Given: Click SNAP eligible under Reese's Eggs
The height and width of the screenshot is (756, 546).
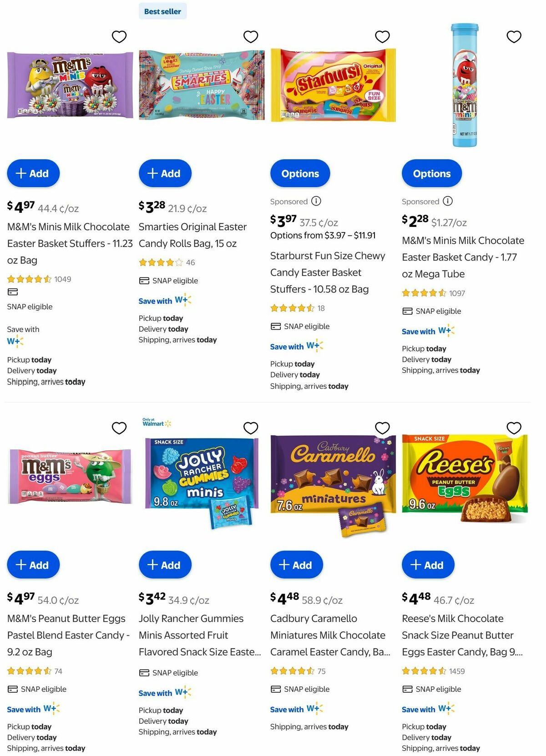Looking at the screenshot, I should tap(430, 689).
